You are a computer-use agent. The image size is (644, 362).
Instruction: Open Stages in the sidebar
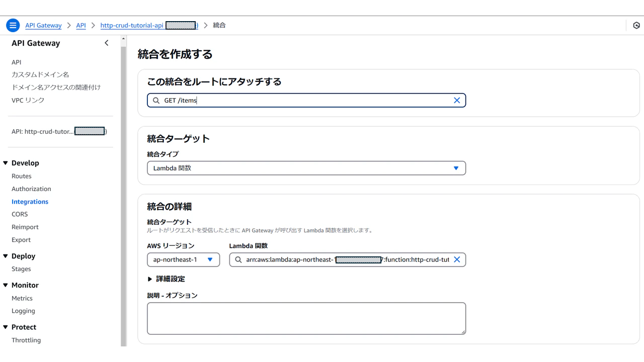[21, 269]
